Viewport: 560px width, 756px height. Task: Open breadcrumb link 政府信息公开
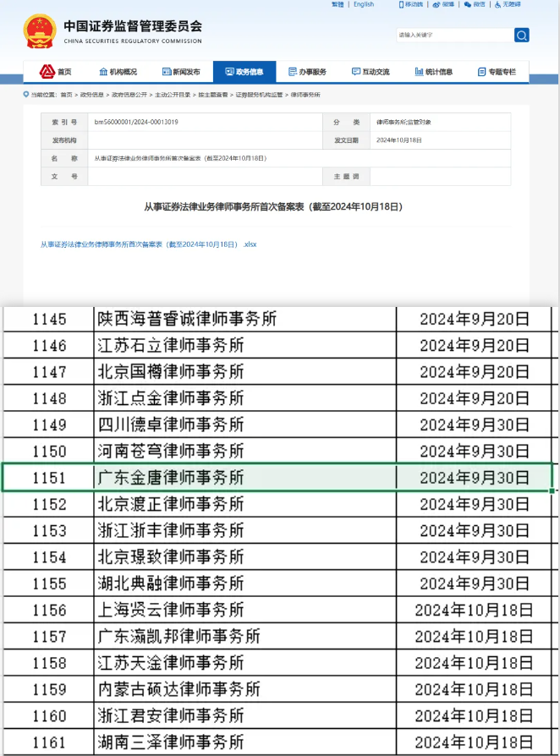(129, 95)
